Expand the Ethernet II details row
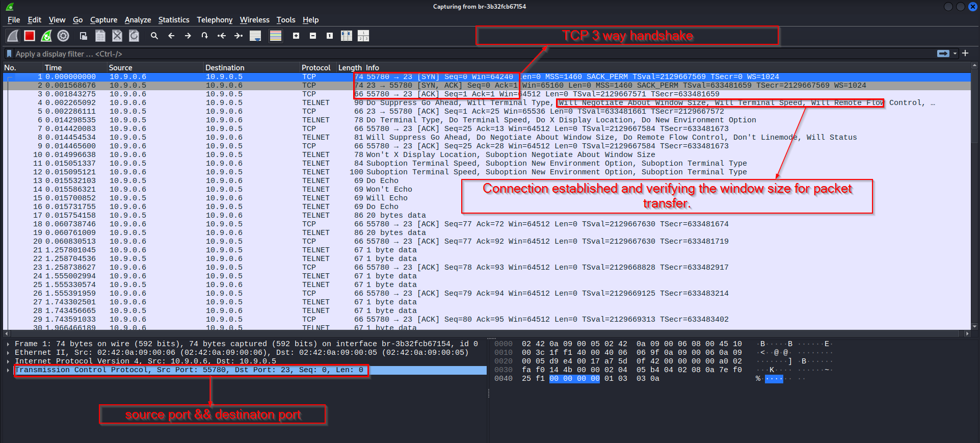 8,353
